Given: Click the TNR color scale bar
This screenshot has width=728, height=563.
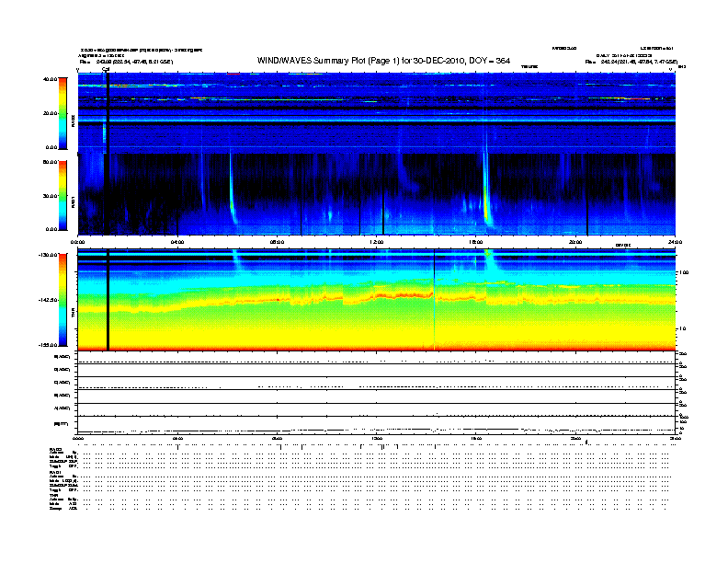Looking at the screenshot, I should pos(63,300).
